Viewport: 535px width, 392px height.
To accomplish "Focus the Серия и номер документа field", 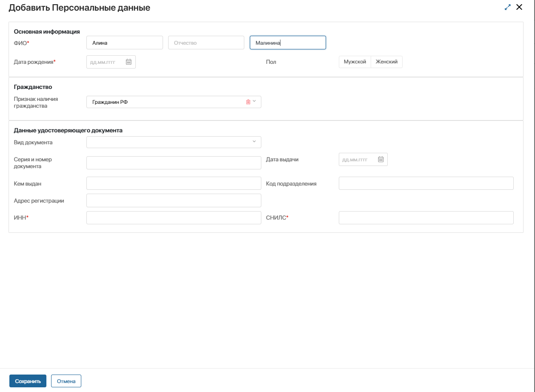I will (174, 163).
